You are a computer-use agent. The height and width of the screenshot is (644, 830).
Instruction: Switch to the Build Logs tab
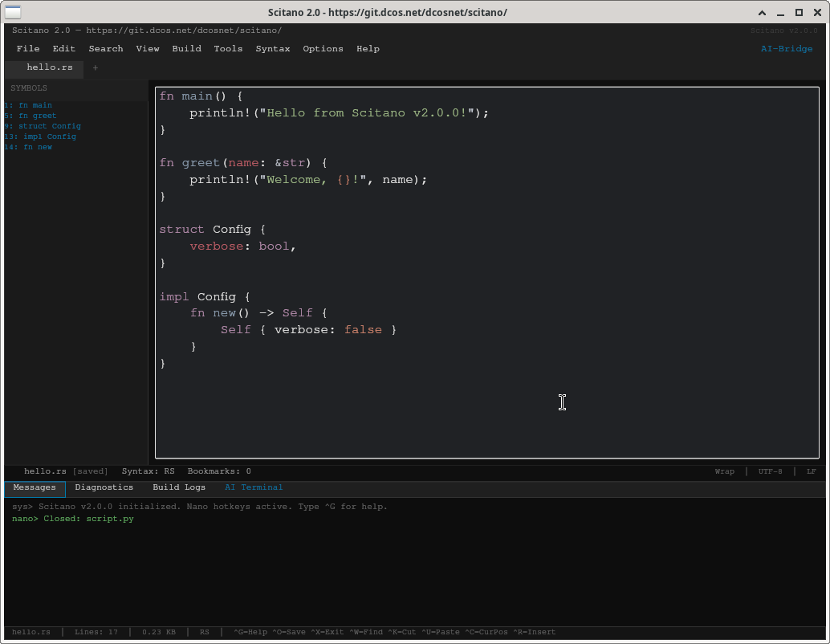pyautogui.click(x=179, y=487)
